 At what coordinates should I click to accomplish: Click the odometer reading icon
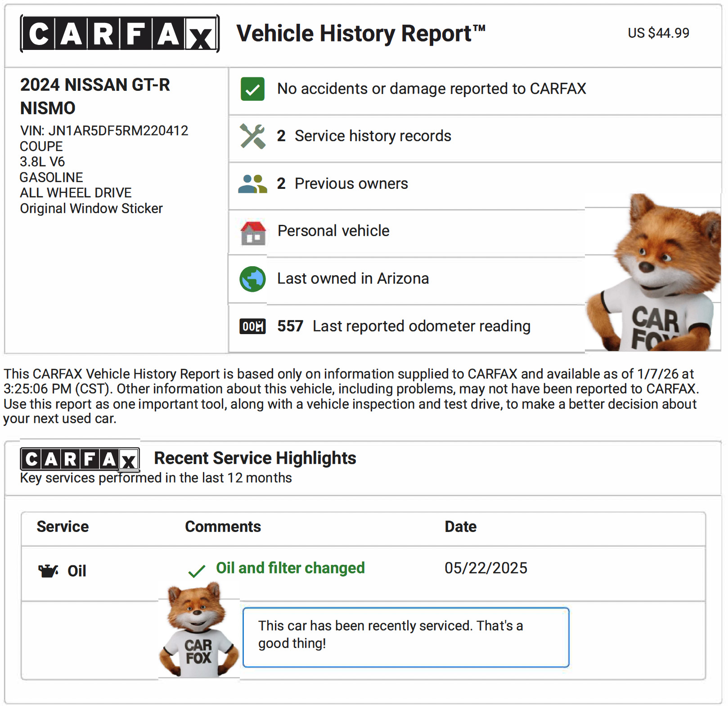pyautogui.click(x=252, y=326)
